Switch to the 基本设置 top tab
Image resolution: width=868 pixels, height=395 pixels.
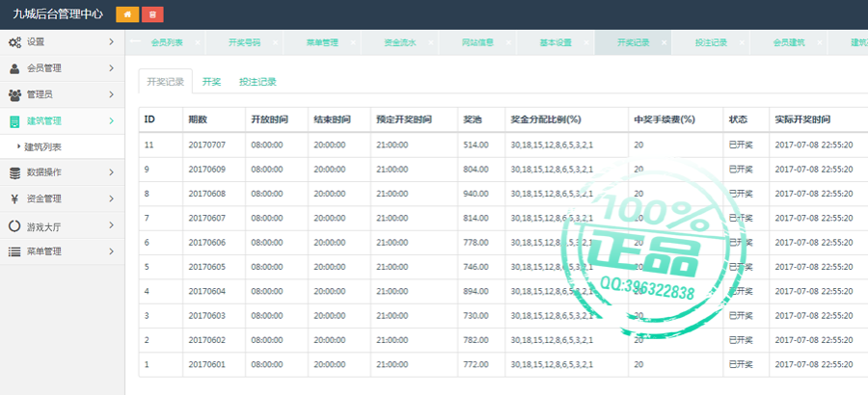pyautogui.click(x=556, y=42)
